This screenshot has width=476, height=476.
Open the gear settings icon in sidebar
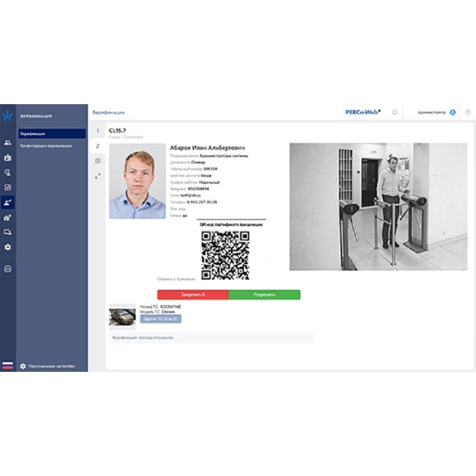(8, 247)
